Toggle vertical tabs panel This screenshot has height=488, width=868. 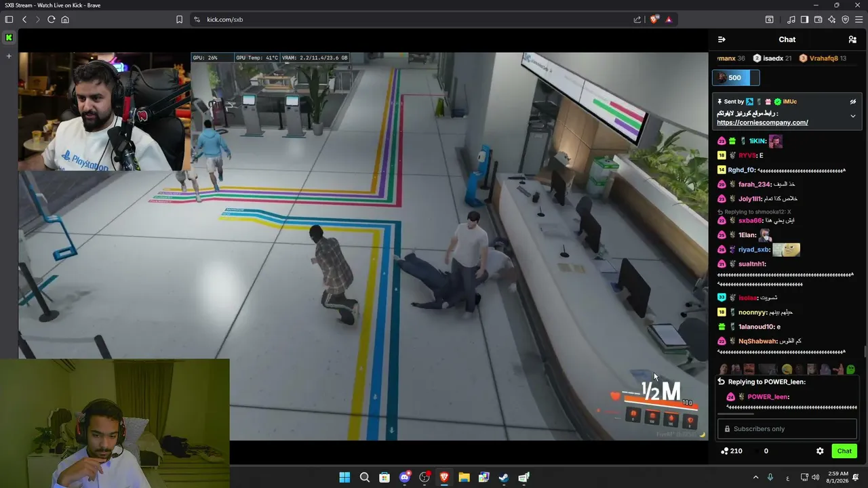(9, 20)
